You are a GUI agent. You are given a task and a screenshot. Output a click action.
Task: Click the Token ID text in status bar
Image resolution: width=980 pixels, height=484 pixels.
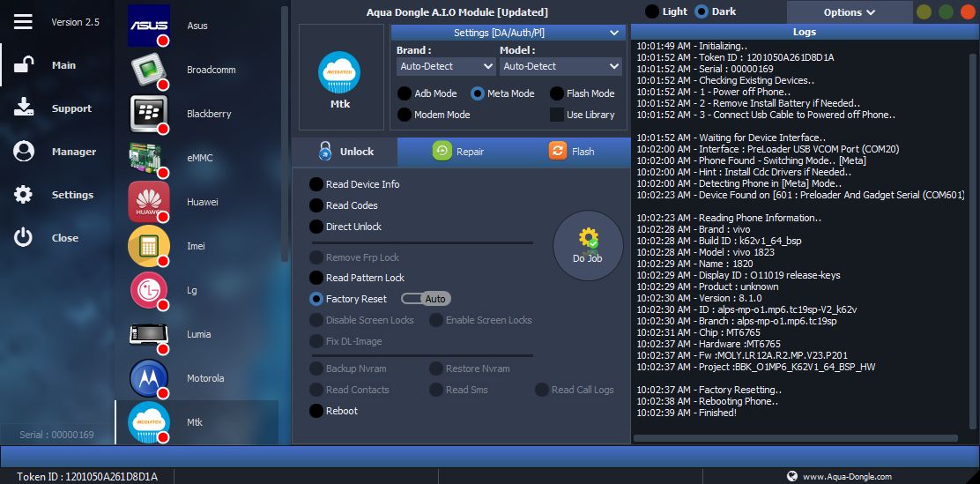(x=87, y=476)
